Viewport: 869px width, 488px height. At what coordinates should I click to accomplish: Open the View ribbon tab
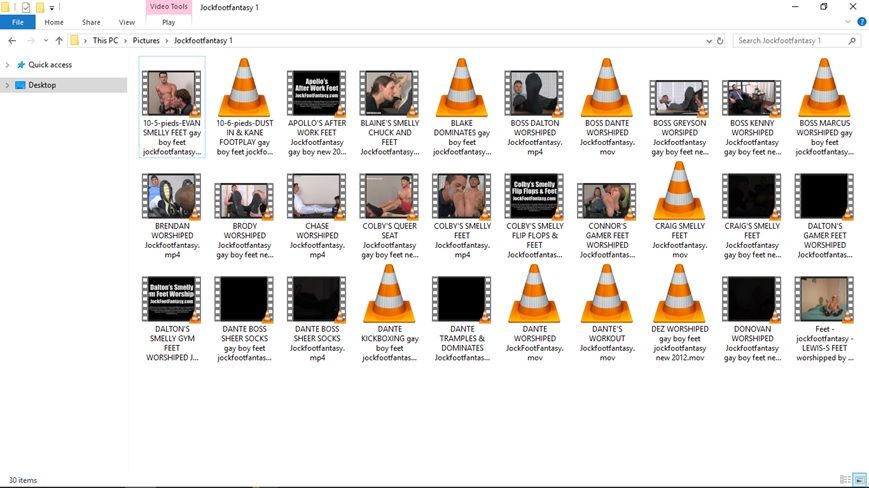tap(126, 22)
